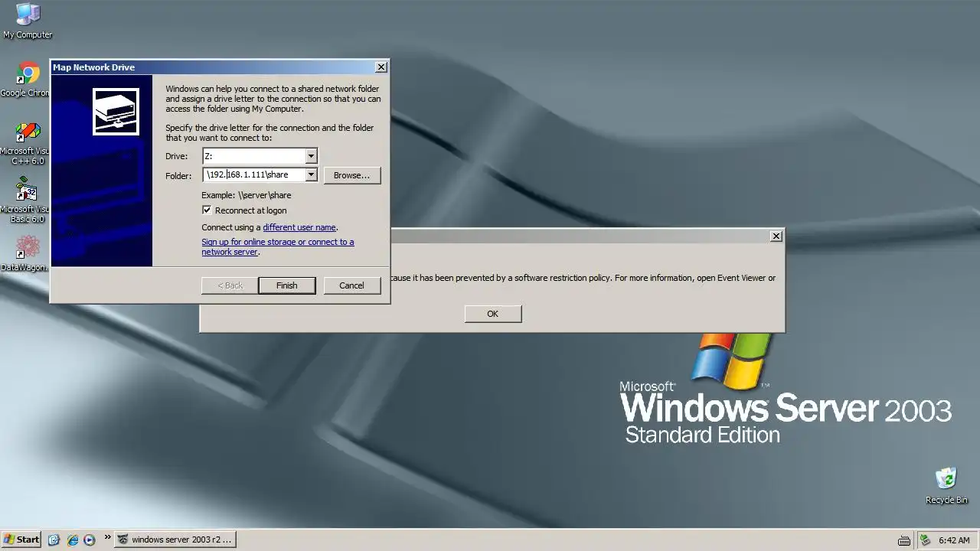Viewport: 980px width, 551px height.
Task: Open the Folder path dropdown arrow
Action: 311,174
